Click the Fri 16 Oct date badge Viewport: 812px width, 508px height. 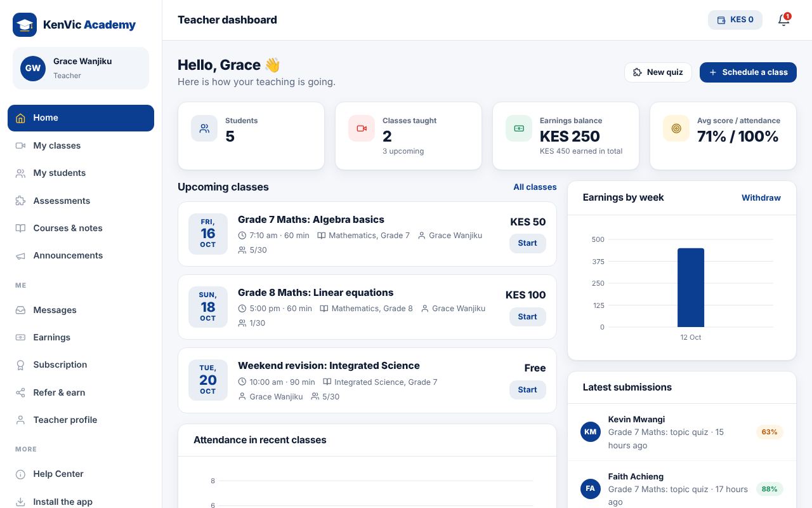click(208, 234)
